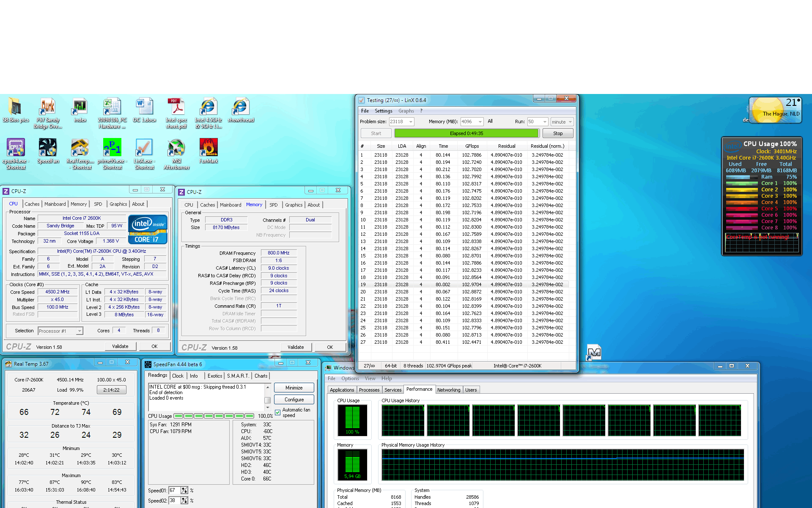Launch the cpuz64.exe shortcut icon
Viewport: 812px width, 508px height.
(x=15, y=147)
